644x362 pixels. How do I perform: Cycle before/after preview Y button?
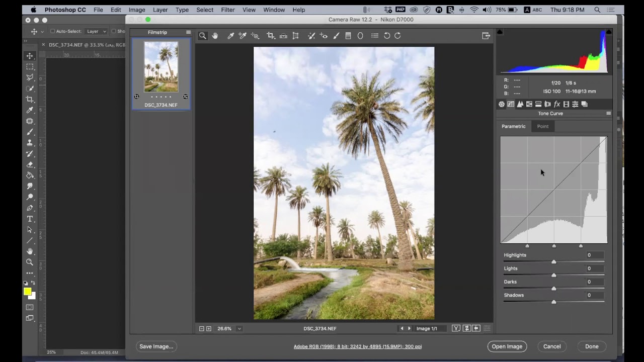(456, 328)
